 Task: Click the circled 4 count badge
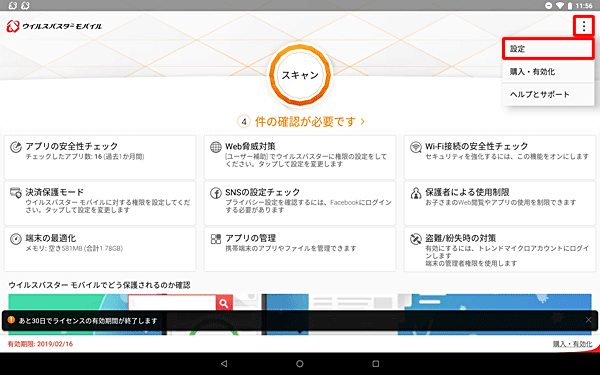tap(244, 122)
